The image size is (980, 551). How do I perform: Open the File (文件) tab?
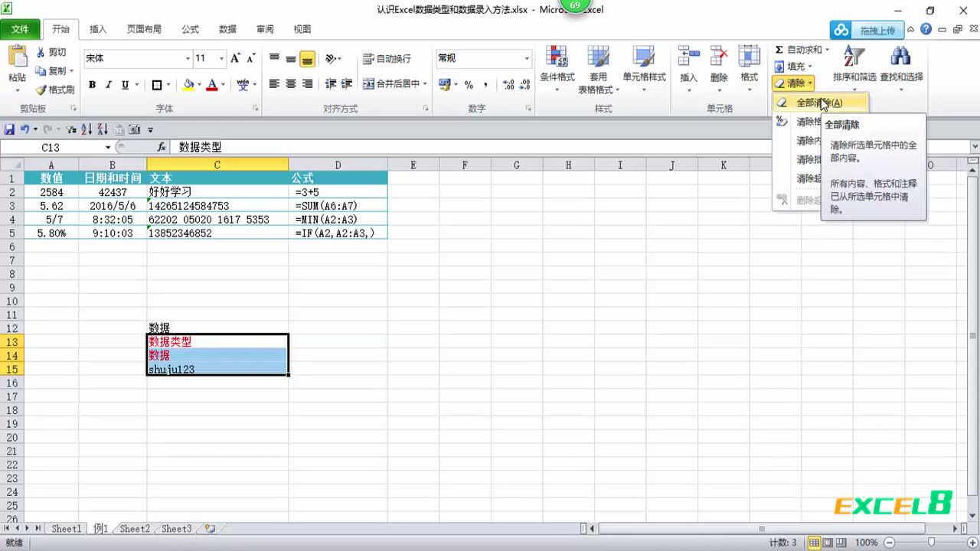coord(21,29)
